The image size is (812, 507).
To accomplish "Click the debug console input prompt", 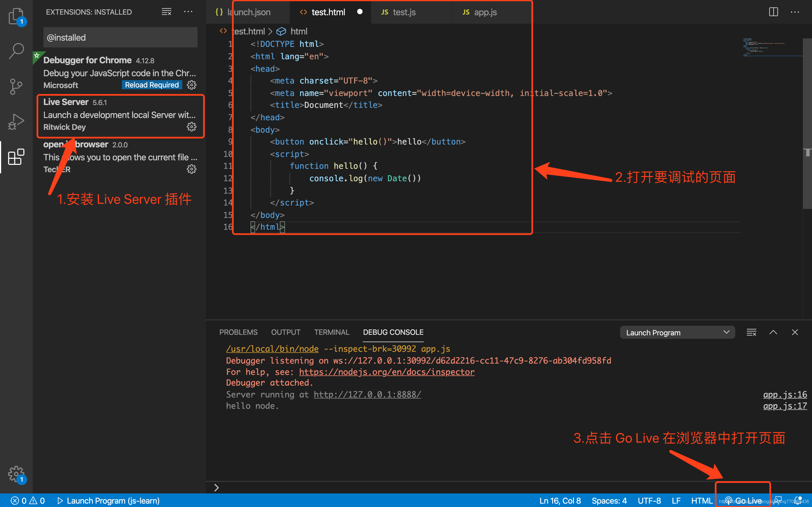I will (509, 488).
